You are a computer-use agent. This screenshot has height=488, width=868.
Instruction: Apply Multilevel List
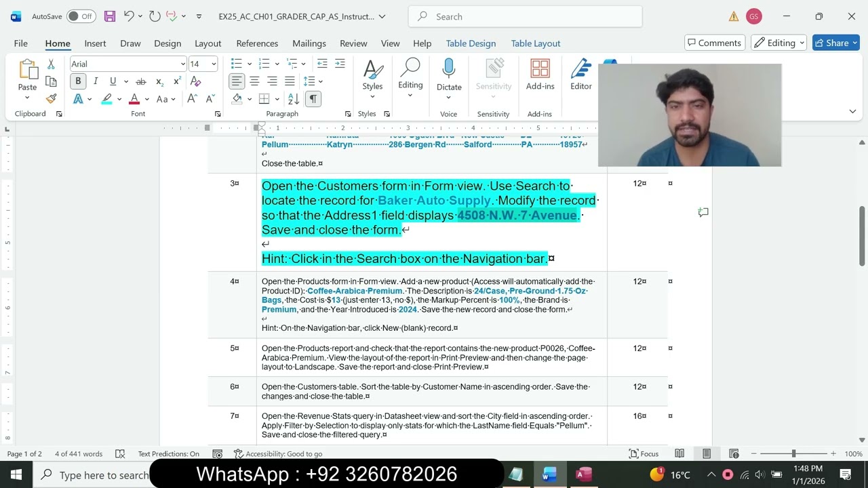pyautogui.click(x=293, y=64)
